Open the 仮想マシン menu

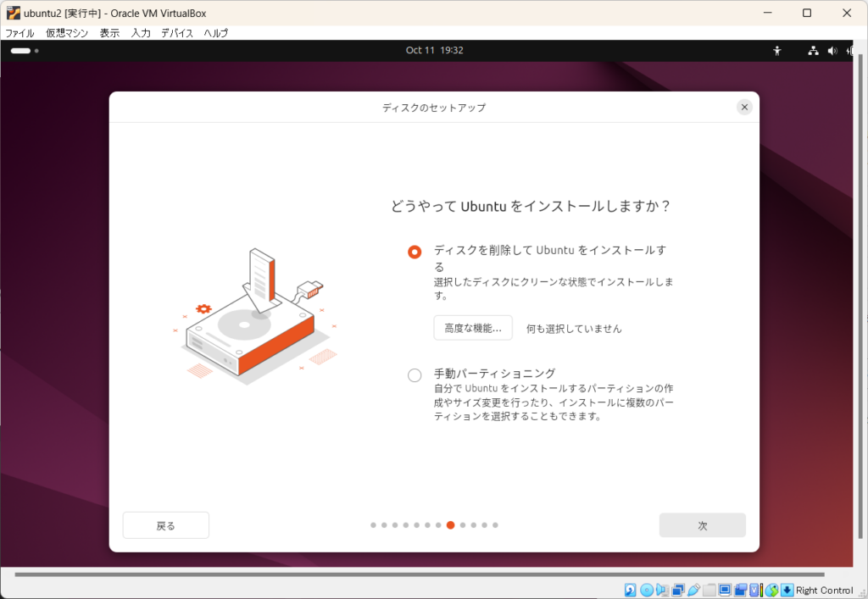coord(67,33)
